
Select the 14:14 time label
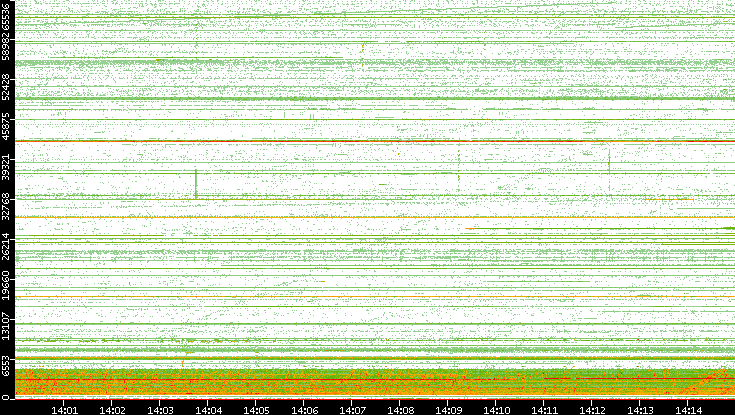tap(688, 409)
